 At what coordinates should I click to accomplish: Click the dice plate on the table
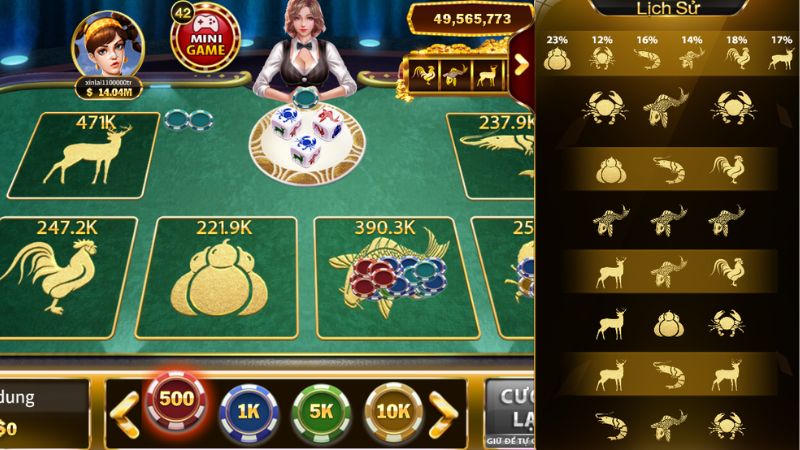point(307,143)
